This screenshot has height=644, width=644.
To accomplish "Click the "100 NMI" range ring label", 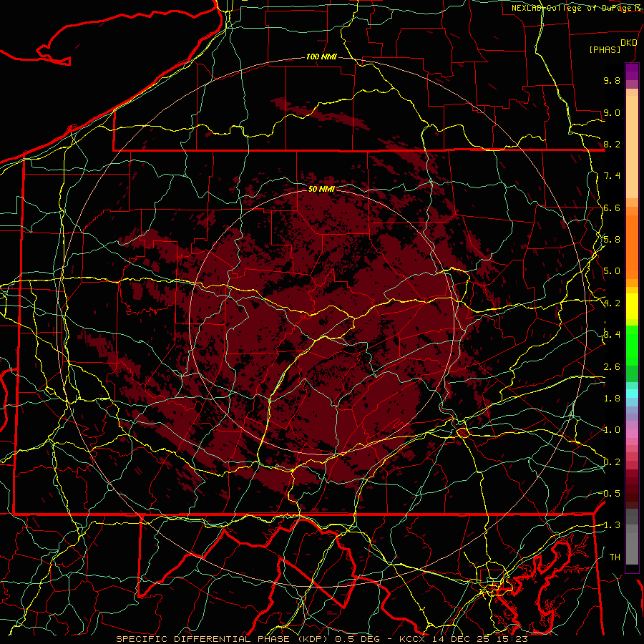I will pyautogui.click(x=321, y=57).
